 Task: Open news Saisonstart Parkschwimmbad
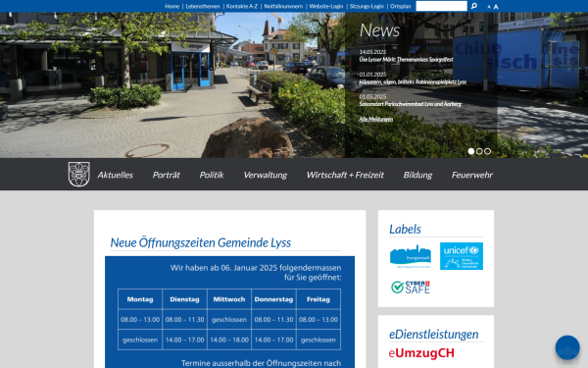(411, 104)
